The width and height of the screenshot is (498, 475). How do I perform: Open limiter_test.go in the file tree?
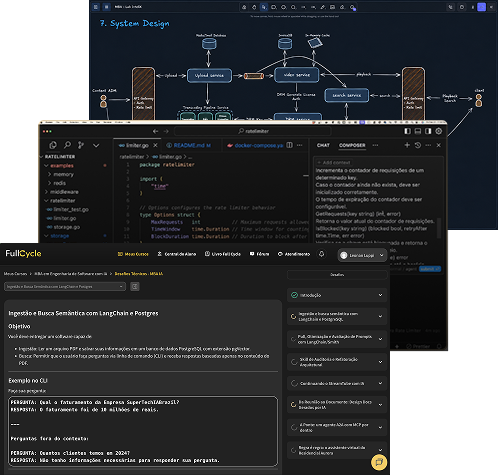point(68,209)
